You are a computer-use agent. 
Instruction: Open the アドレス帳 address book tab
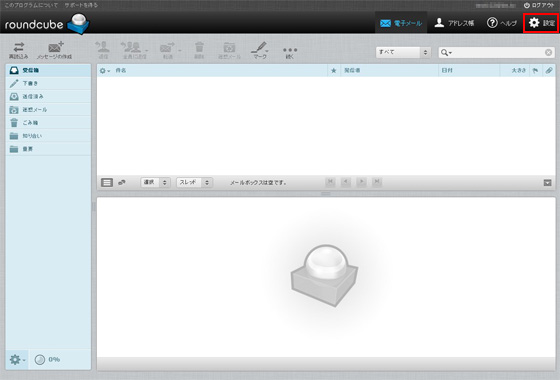coord(454,23)
